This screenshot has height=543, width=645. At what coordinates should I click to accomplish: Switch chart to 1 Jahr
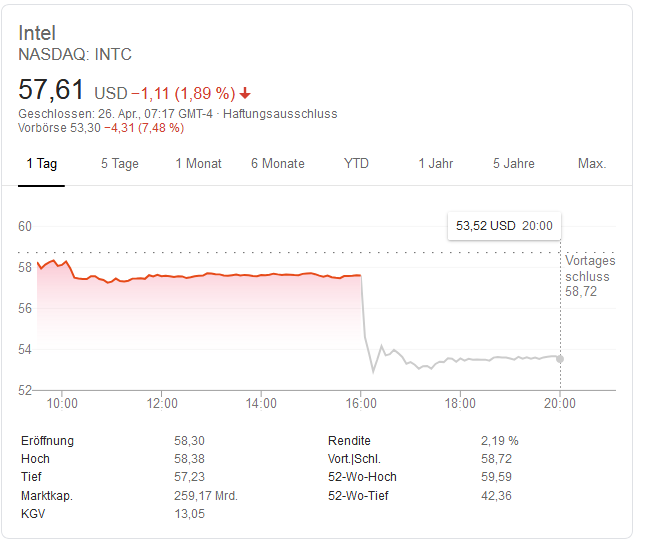[x=436, y=164]
